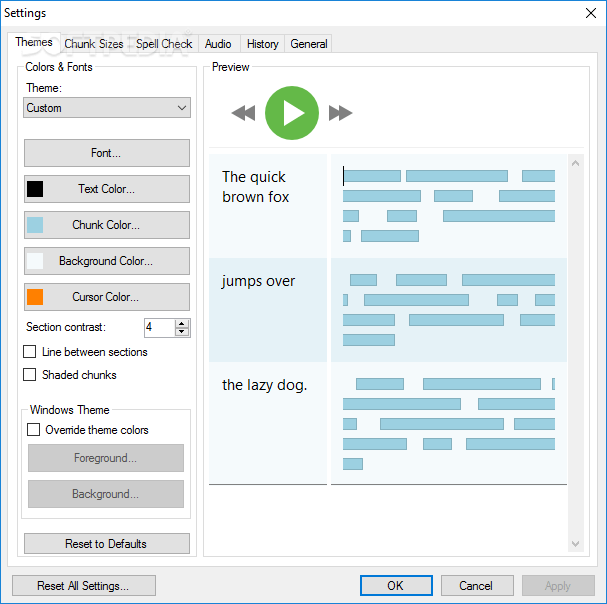The width and height of the screenshot is (607, 604).
Task: Select the History tab
Action: pos(262,44)
